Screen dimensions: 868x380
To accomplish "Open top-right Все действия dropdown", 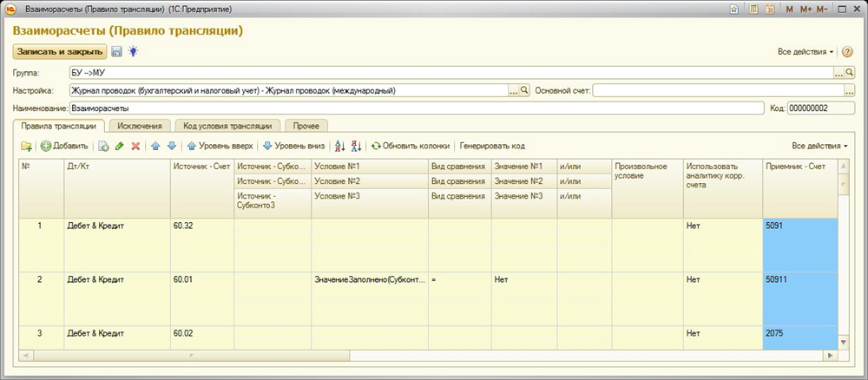I will (x=806, y=52).
